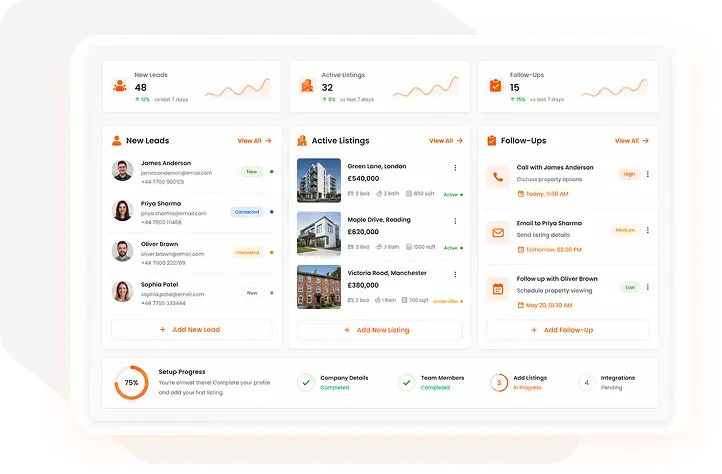Viewport: 722px width, 474px height.
Task: Click the Green Lane, London listing title
Action: click(377, 166)
